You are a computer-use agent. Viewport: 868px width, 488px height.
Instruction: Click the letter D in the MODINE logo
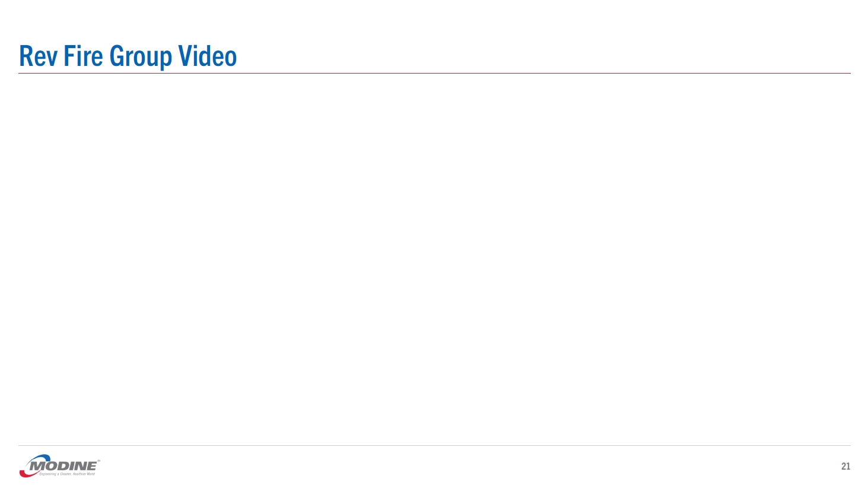pos(61,466)
